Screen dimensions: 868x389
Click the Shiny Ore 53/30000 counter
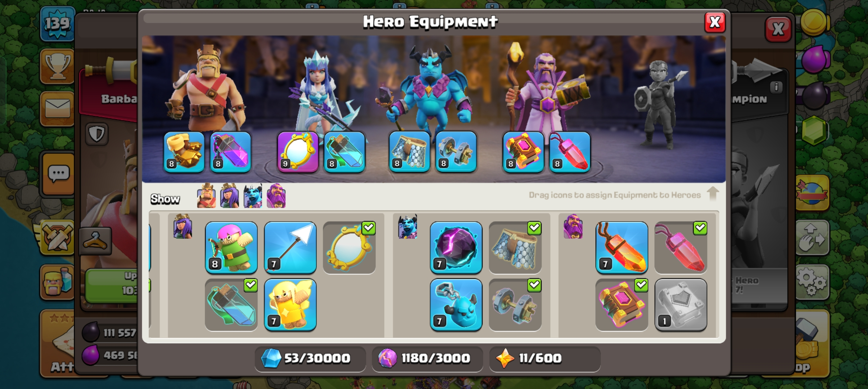[310, 358]
